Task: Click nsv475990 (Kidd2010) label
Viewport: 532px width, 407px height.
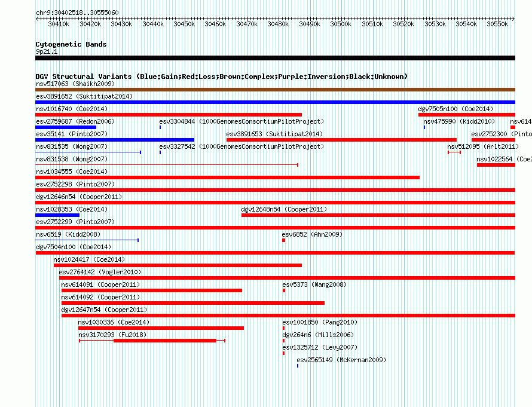Action: [459, 121]
